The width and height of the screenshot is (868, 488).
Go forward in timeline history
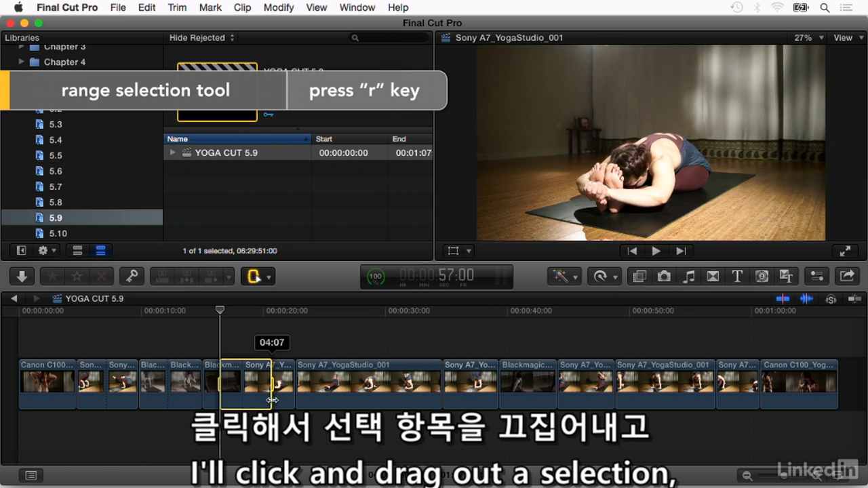[x=37, y=298]
